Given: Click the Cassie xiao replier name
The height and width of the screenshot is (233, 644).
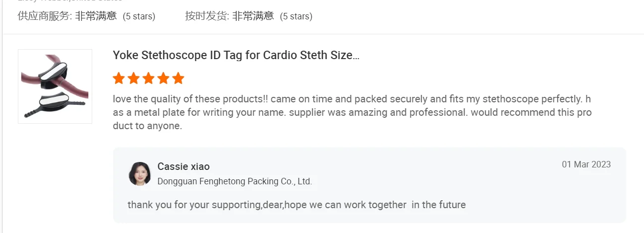Looking at the screenshot, I should 183,166.
